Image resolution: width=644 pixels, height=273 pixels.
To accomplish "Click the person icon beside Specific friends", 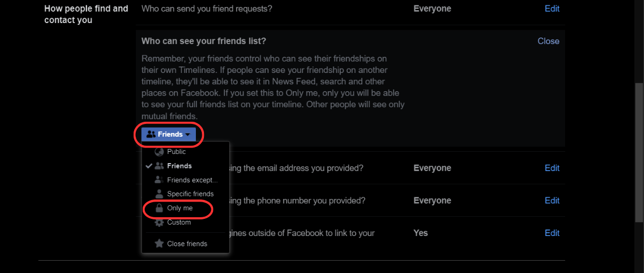I will tap(159, 194).
